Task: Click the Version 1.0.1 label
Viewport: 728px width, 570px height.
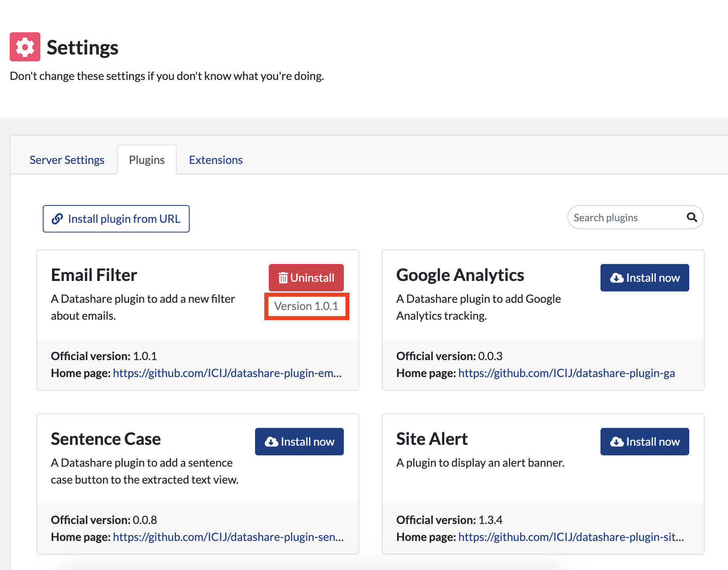Action: [306, 306]
